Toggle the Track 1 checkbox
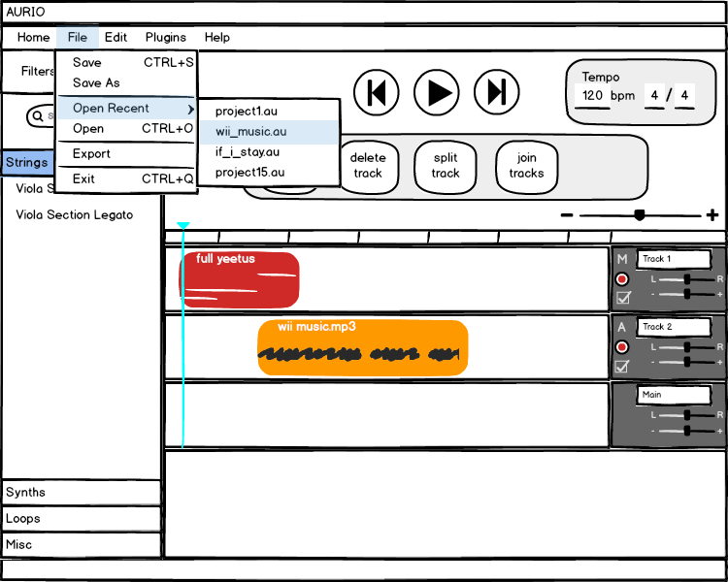This screenshot has height=582, width=728. (x=623, y=298)
